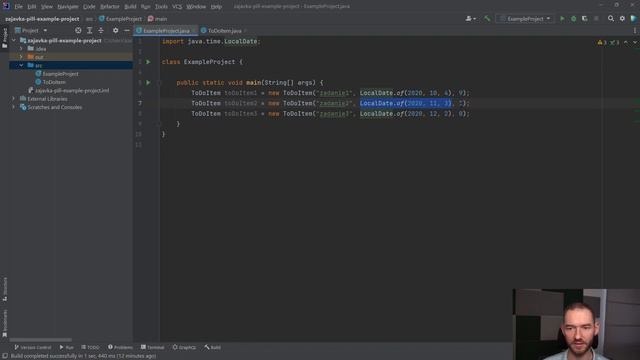The width and height of the screenshot is (640, 360).
Task: Click the horizontal scrollbar of the Project panel
Action: coord(40,340)
